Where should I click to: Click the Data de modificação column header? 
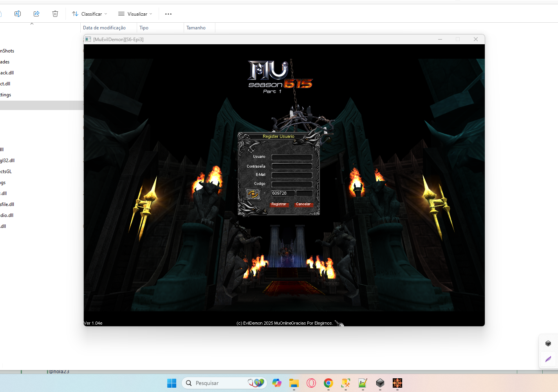[x=108, y=28]
